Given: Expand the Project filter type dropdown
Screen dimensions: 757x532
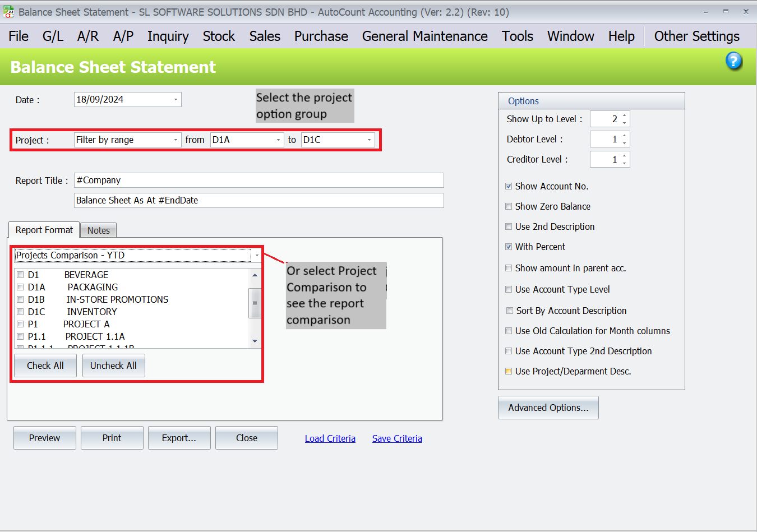Looking at the screenshot, I should click(176, 140).
